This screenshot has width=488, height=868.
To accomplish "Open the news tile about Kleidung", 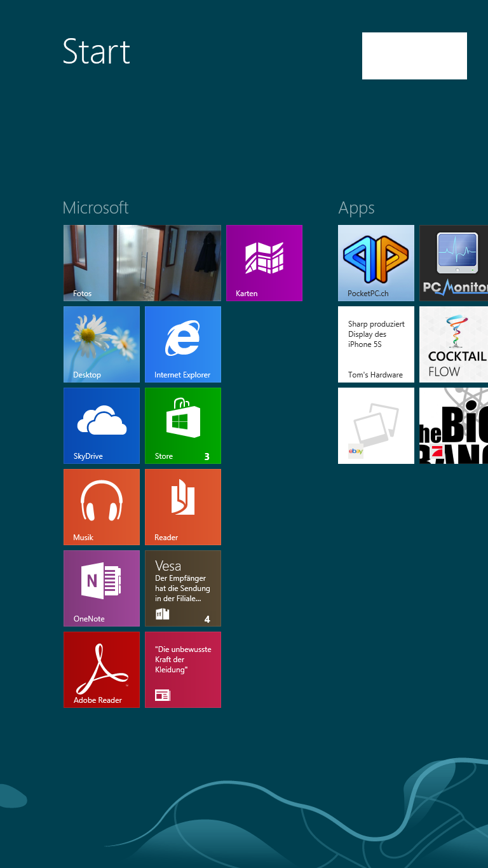I will [183, 670].
